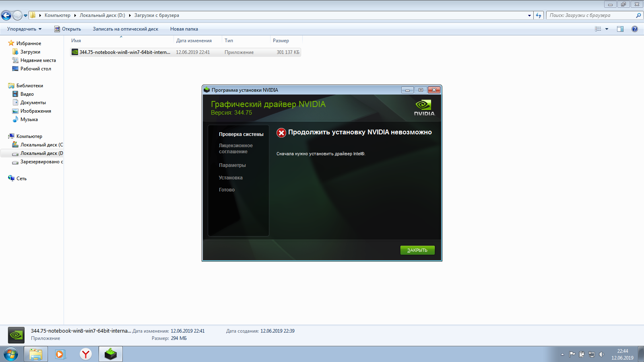This screenshot has width=644, height=362.
Task: Click the Открыть toolbar button
Action: 68,29
